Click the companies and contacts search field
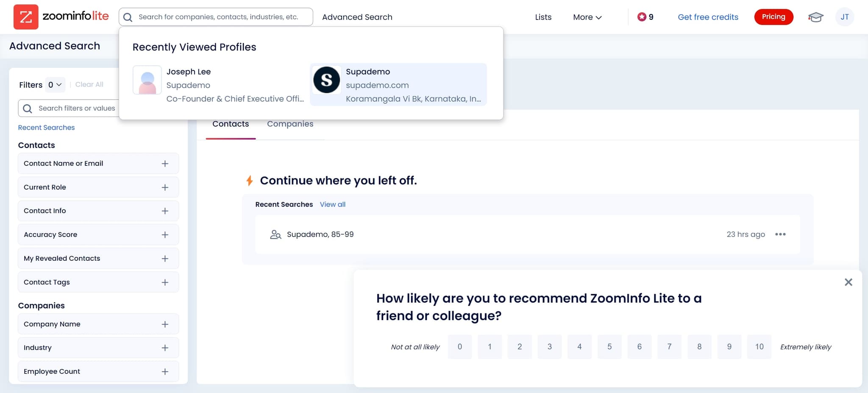This screenshot has width=868, height=393. (x=216, y=17)
